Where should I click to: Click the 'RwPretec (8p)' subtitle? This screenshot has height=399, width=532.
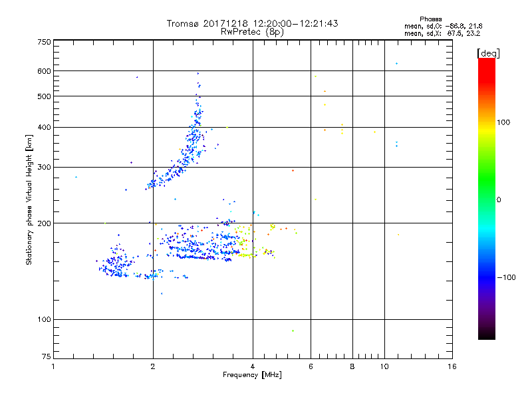pyautogui.click(x=252, y=32)
